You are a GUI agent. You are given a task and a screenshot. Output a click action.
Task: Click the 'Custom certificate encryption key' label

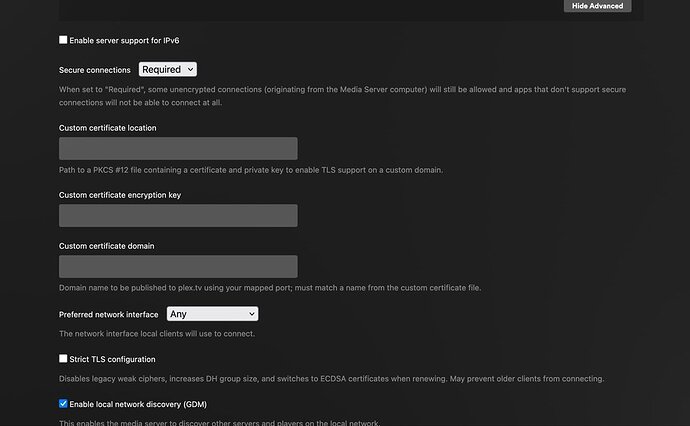[x=120, y=195]
